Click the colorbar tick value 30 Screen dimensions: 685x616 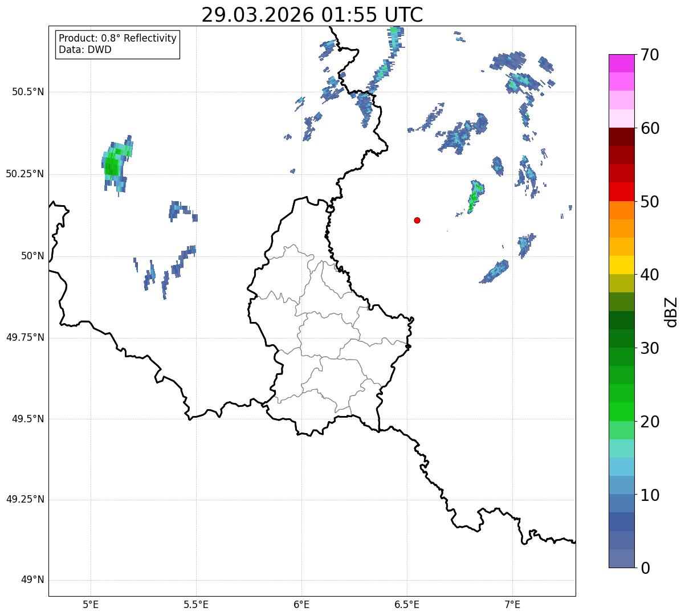tap(650, 348)
